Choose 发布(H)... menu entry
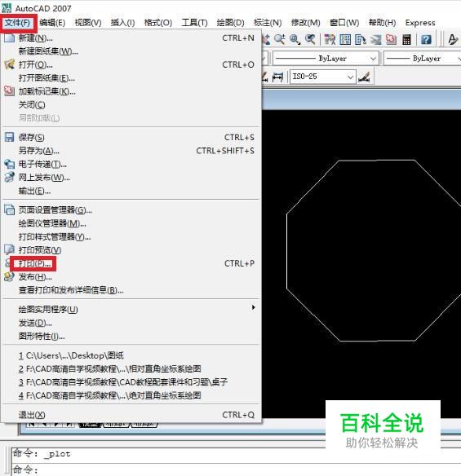Viewport: 461px width, 476px height. point(130,276)
